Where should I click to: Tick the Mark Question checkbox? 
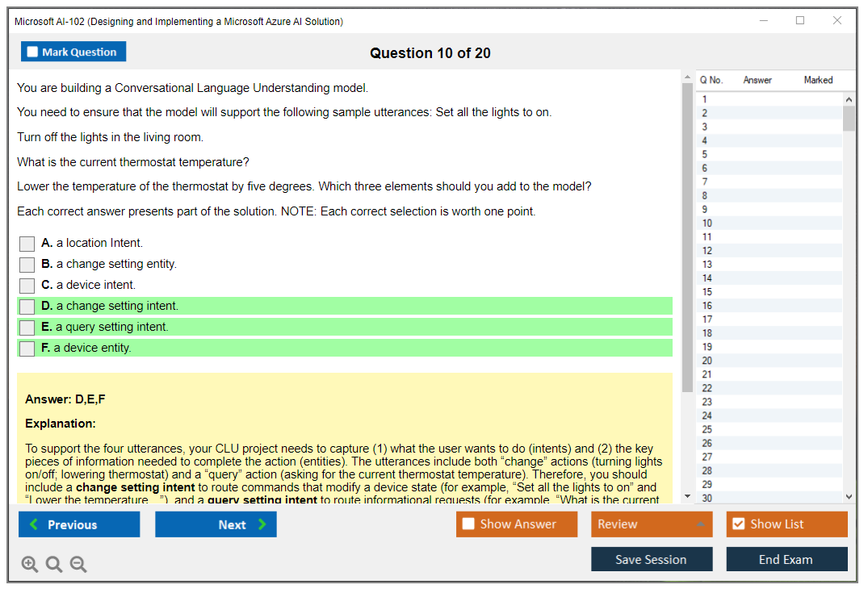(x=33, y=52)
